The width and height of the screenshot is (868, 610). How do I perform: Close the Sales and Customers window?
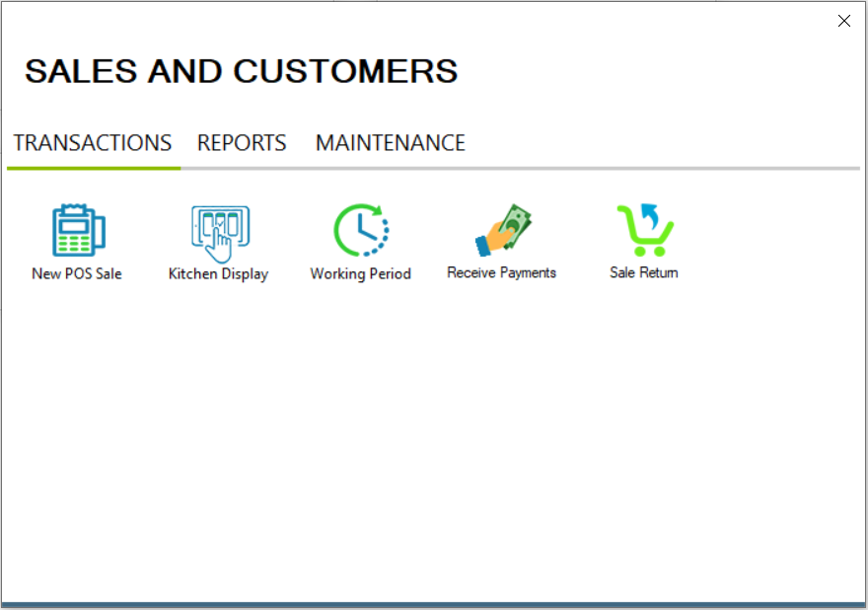(x=843, y=21)
